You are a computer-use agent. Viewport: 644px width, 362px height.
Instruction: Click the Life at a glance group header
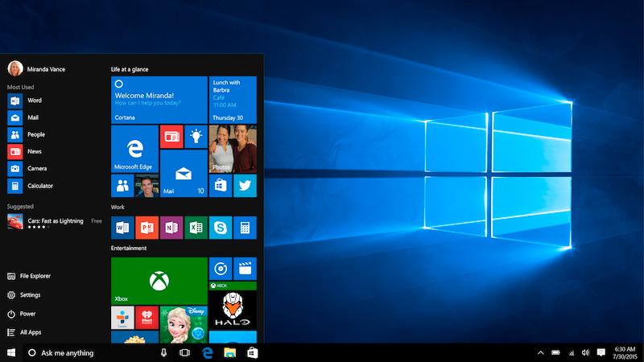pos(130,69)
